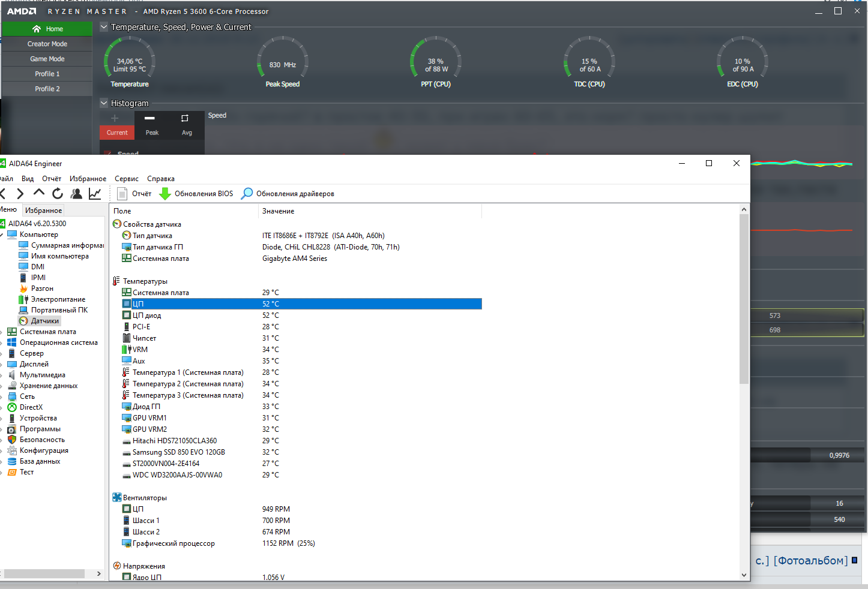Click Обновления драйверов toolbar button
The height and width of the screenshot is (589, 868).
(288, 194)
